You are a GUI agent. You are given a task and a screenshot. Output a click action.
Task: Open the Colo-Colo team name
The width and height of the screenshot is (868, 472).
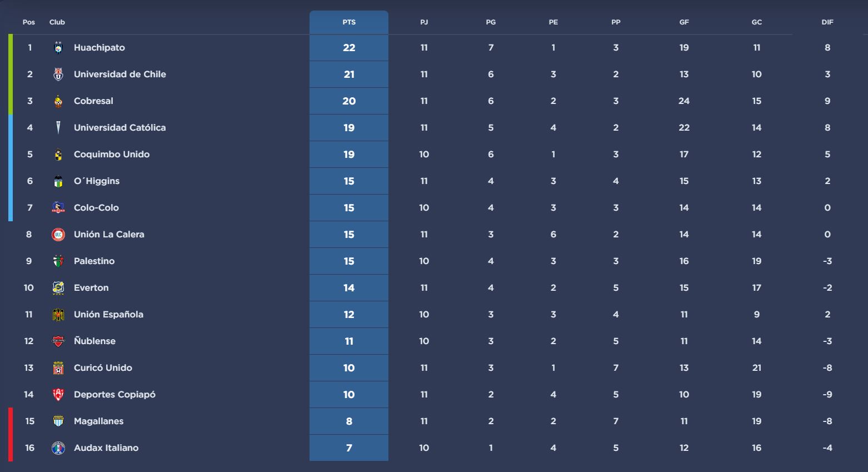point(96,208)
